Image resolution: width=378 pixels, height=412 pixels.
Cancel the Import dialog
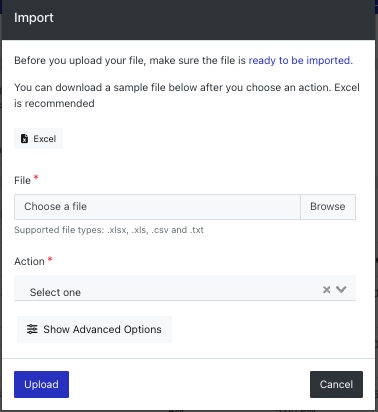pyautogui.click(x=336, y=384)
